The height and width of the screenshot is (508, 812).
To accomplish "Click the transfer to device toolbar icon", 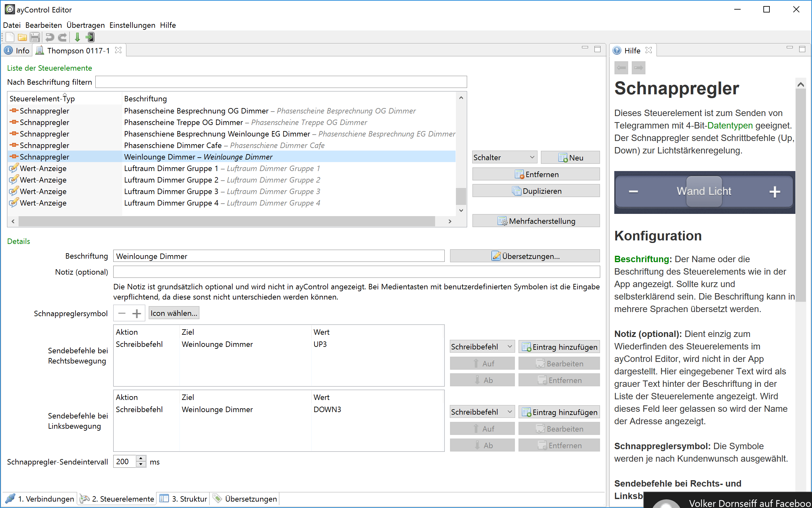I will click(x=90, y=37).
